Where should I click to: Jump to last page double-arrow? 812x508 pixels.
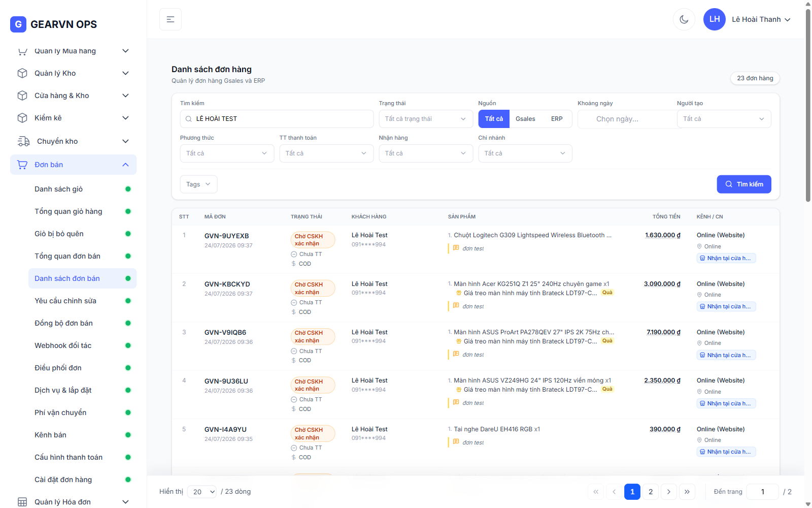(687, 492)
